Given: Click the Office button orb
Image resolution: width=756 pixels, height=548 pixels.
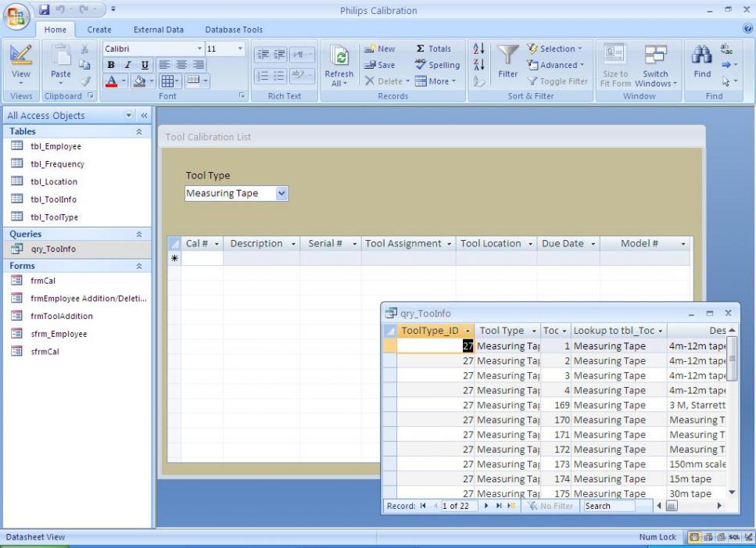Looking at the screenshot, I should click(x=17, y=16).
